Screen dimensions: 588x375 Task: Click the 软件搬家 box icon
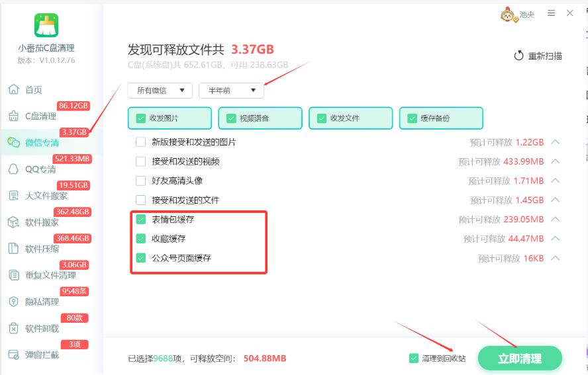pyautogui.click(x=13, y=222)
